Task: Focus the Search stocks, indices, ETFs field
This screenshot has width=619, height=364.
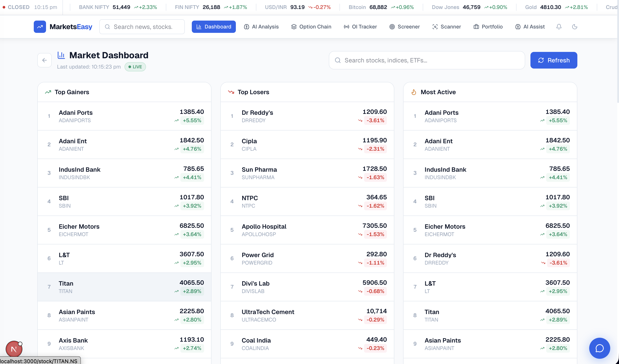Action: [x=427, y=60]
